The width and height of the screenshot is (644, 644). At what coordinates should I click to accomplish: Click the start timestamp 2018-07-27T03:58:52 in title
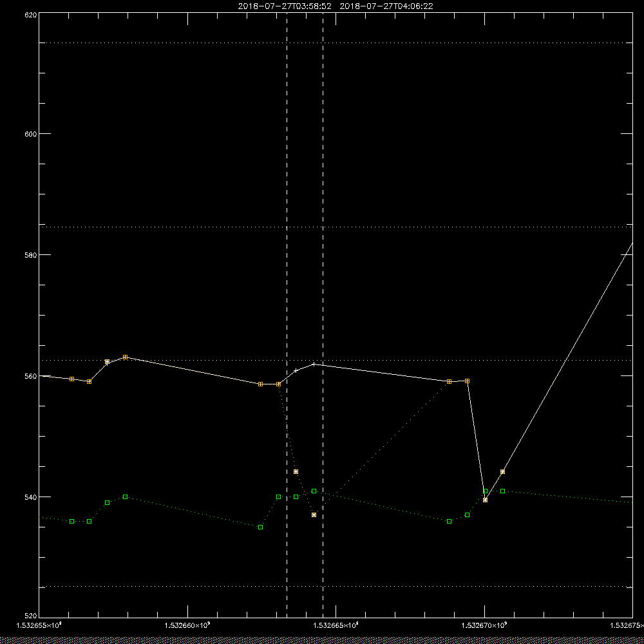pos(285,6)
